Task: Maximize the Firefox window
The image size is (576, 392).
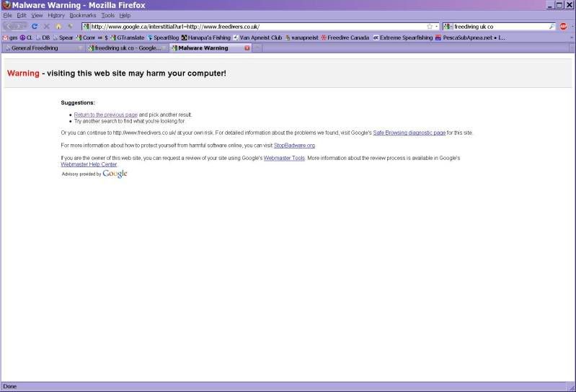Action: [559, 5]
